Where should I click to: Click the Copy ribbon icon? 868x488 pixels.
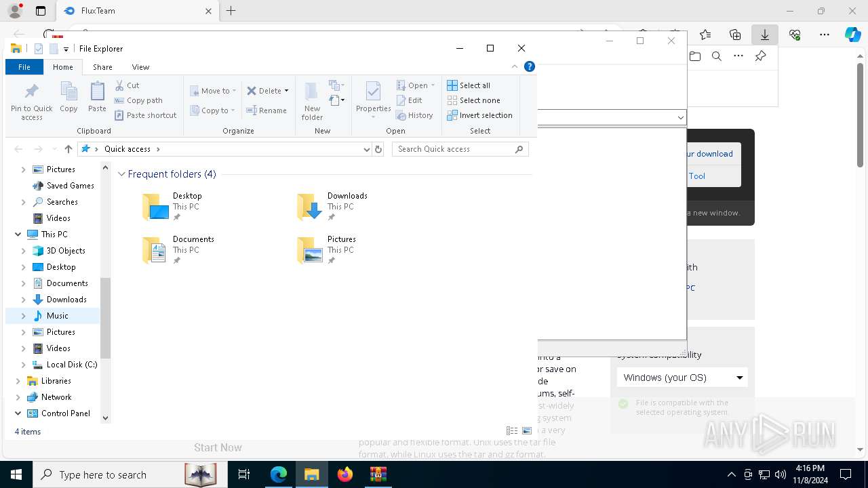[68, 97]
